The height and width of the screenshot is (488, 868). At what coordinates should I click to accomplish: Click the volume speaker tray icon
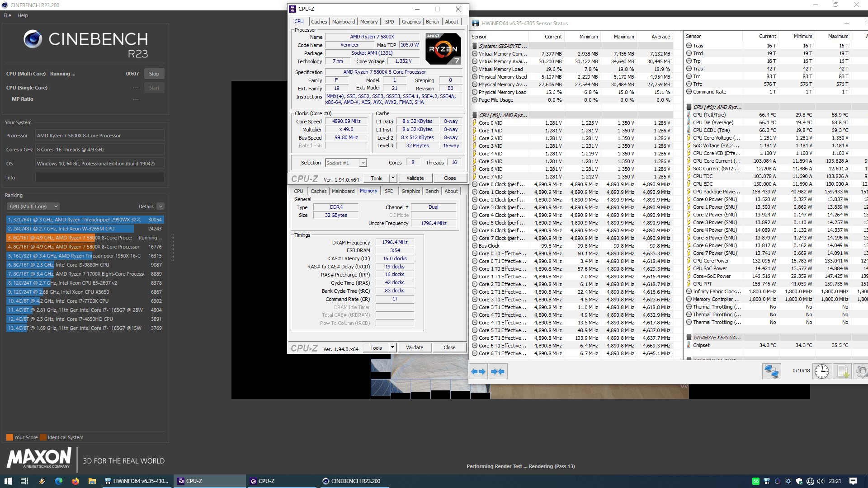(821, 481)
